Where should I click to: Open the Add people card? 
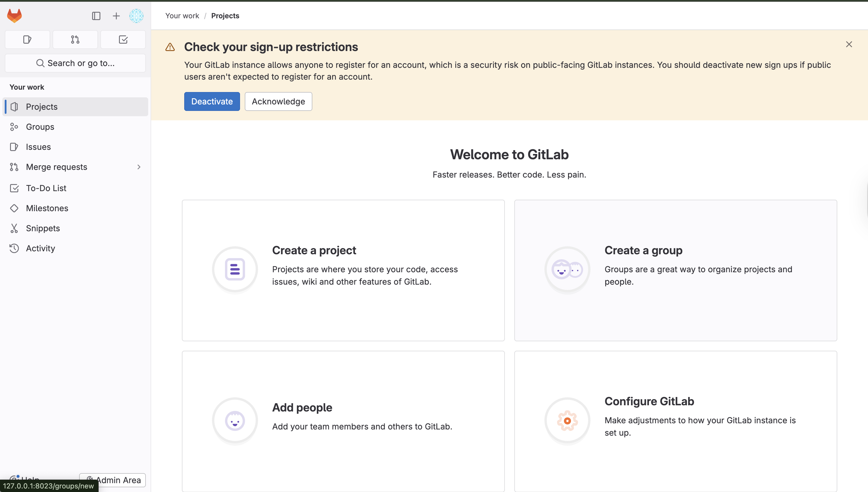coord(343,421)
